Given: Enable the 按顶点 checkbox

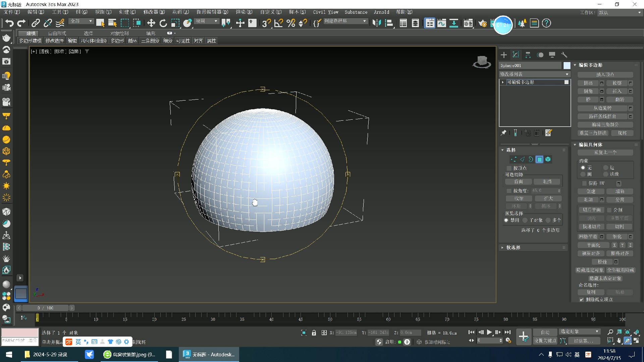Looking at the screenshot, I should [509, 168].
